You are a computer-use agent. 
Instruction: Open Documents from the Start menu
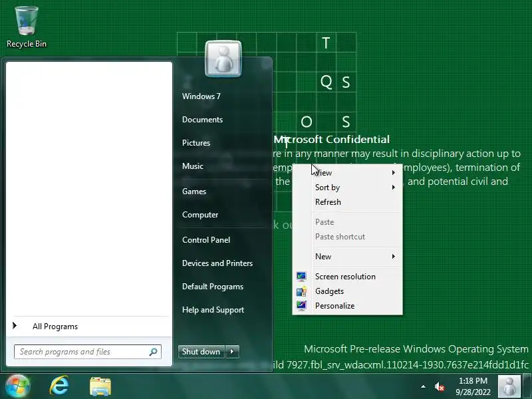(202, 120)
